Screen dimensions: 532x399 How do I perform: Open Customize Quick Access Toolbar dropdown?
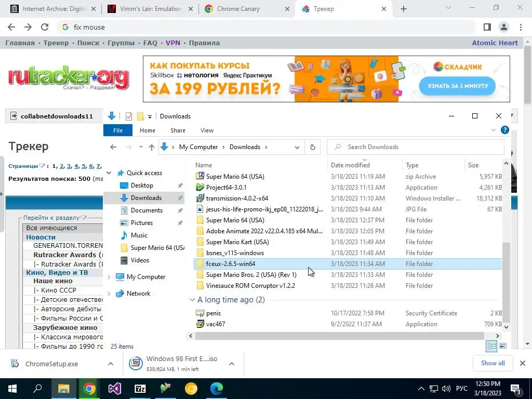pos(150,117)
